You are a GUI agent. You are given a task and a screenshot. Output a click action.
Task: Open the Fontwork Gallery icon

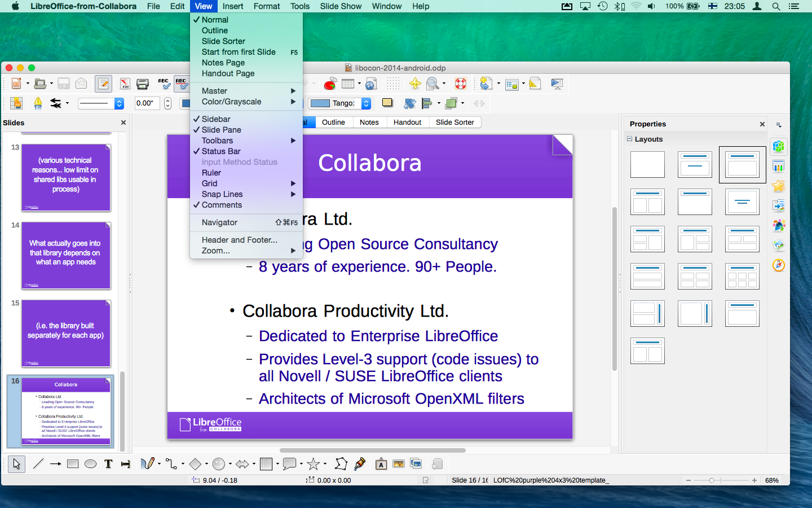pos(381,464)
